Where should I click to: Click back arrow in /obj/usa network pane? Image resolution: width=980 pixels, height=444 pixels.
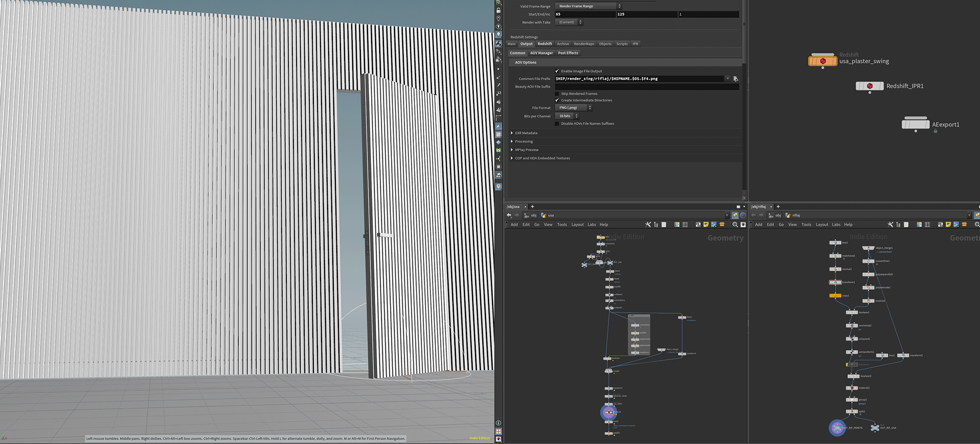pos(509,215)
